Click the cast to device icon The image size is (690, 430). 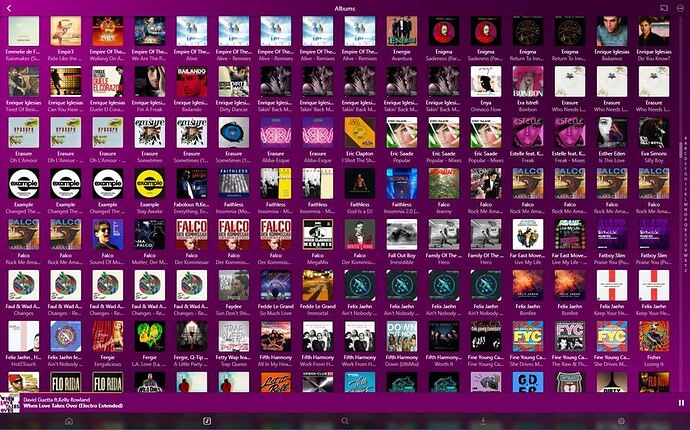pyautogui.click(x=664, y=8)
